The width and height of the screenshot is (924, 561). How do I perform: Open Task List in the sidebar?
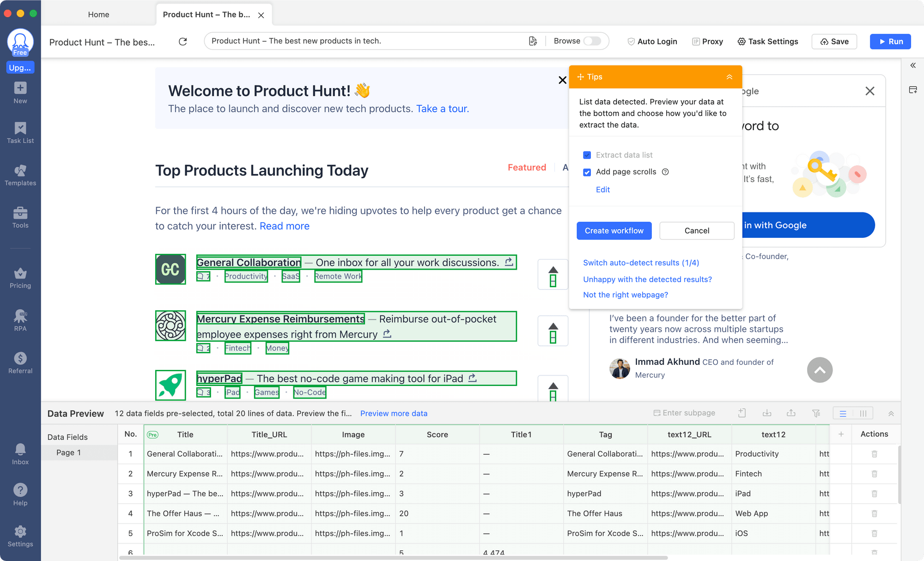[x=20, y=133]
